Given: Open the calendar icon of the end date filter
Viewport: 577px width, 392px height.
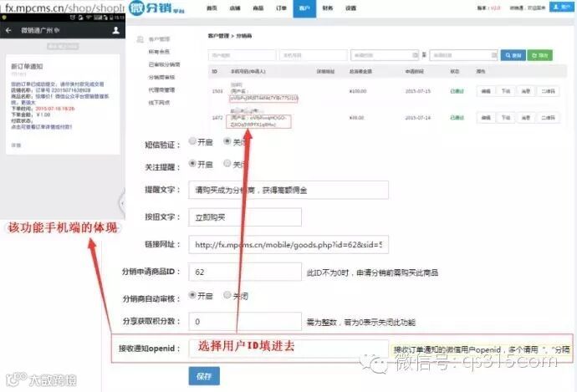Looking at the screenshot, I should click(494, 55).
